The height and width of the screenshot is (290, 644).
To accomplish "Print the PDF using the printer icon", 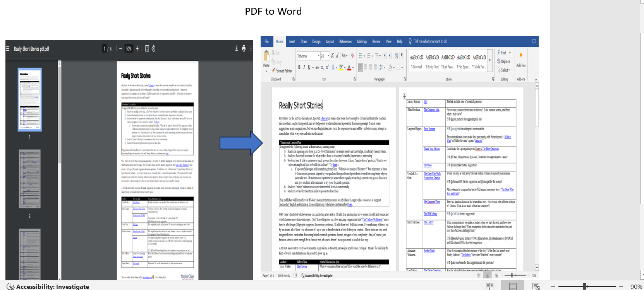I will click(x=244, y=48).
